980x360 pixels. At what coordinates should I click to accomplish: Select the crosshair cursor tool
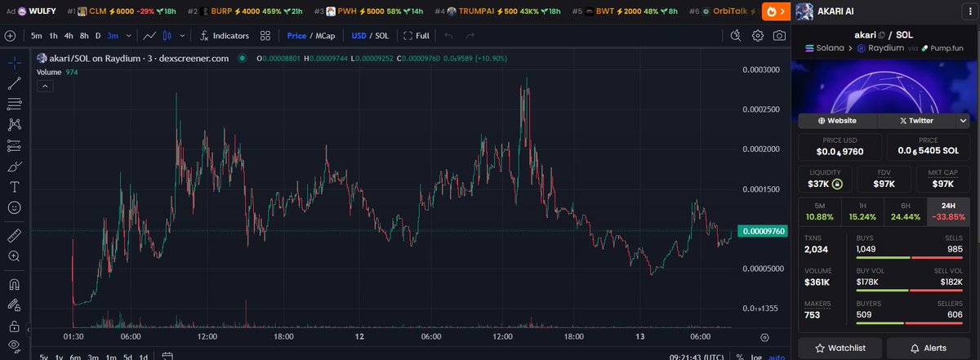(14, 62)
